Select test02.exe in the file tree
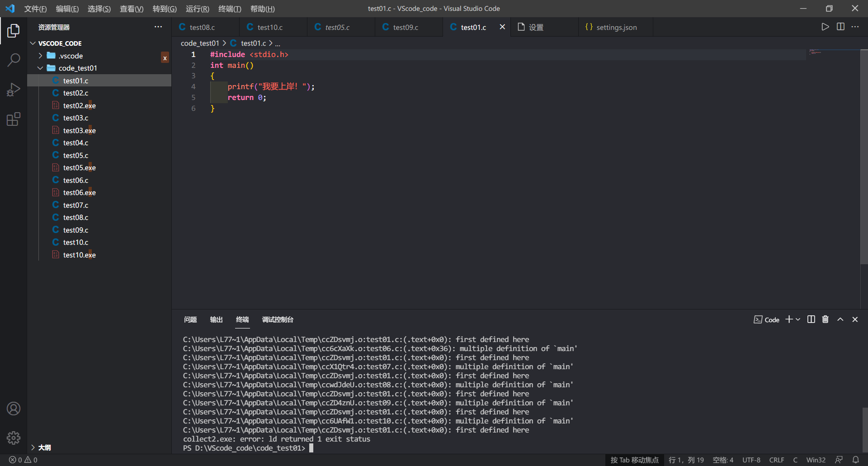 click(x=99, y=105)
